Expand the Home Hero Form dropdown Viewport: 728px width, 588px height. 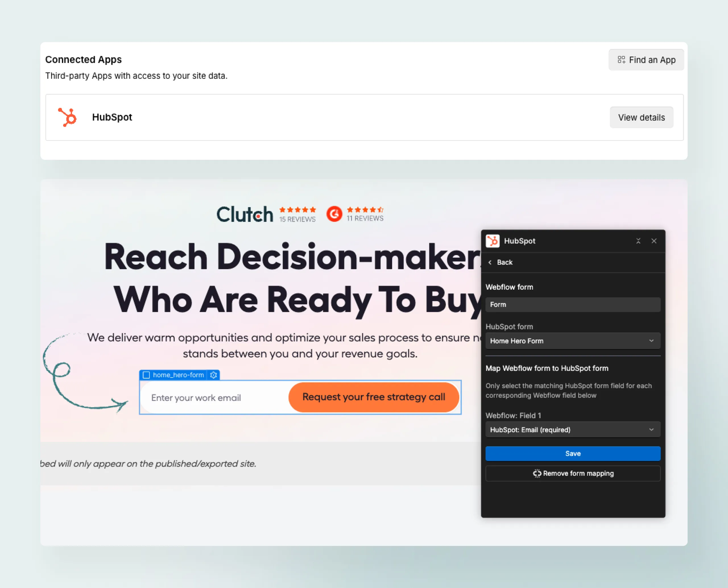click(572, 341)
